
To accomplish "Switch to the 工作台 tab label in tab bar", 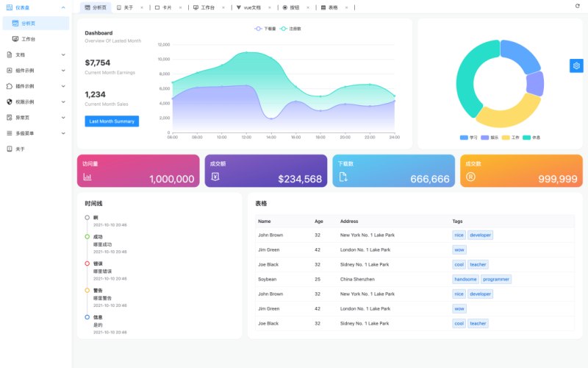I will (208, 7).
